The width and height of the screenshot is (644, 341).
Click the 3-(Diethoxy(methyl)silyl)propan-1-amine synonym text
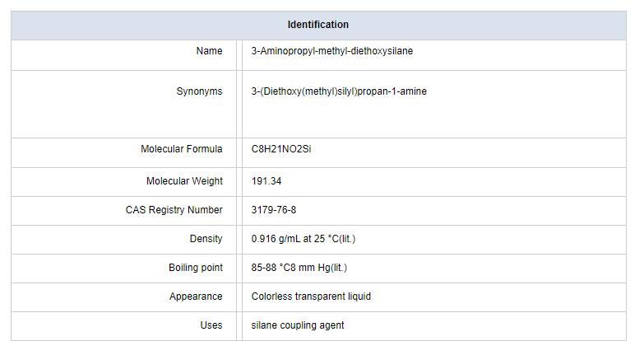coord(339,91)
